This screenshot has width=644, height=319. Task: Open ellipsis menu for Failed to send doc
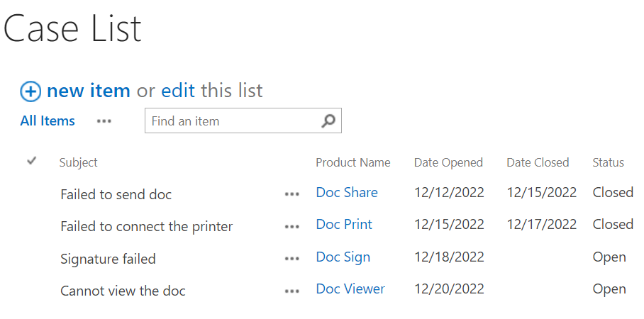point(292,194)
